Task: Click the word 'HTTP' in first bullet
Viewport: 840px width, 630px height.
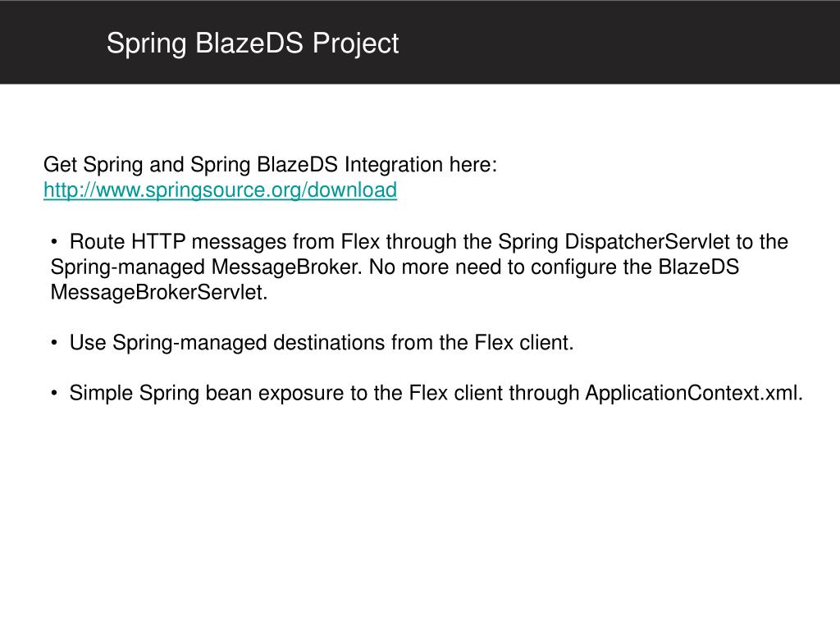Action: pos(158,242)
